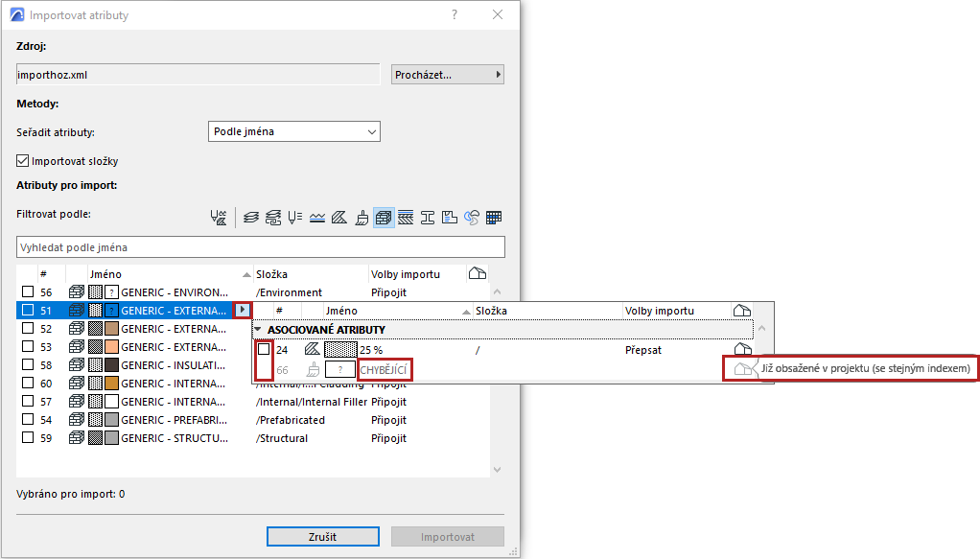Image resolution: width=980 pixels, height=559 pixels.
Task: Click the surface brush icon of attribute 66
Action: tap(314, 369)
